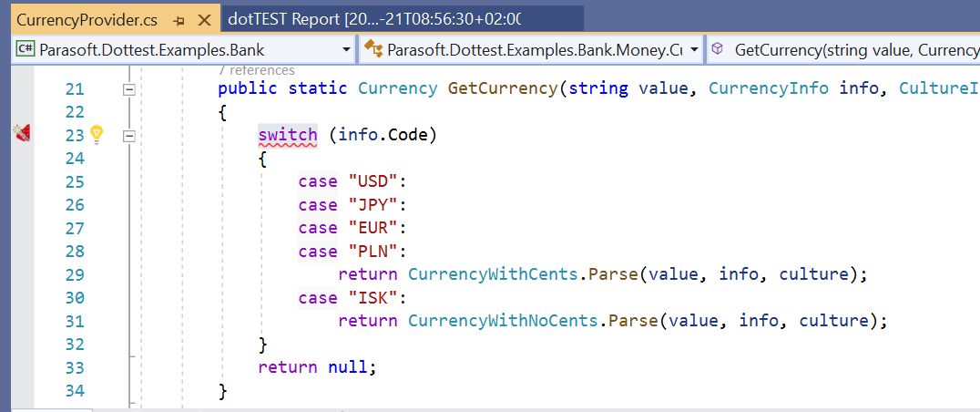
Task: Click the GetCurrency method name in code
Action: [503, 88]
